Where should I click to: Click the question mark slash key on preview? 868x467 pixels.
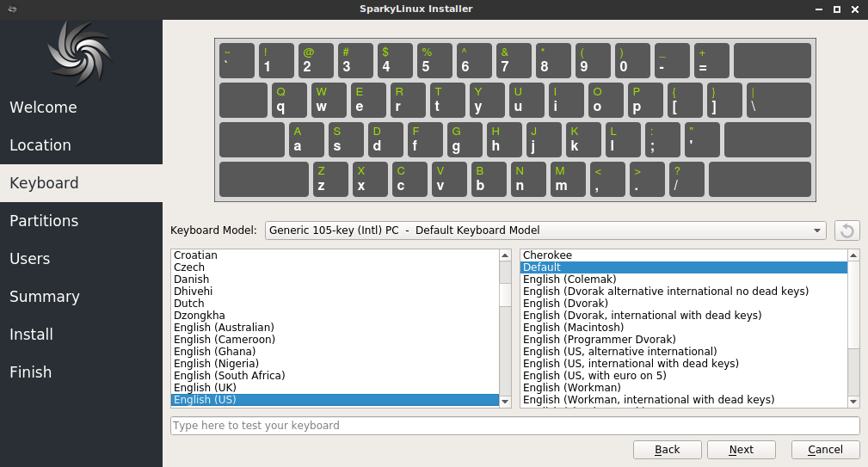click(x=686, y=179)
